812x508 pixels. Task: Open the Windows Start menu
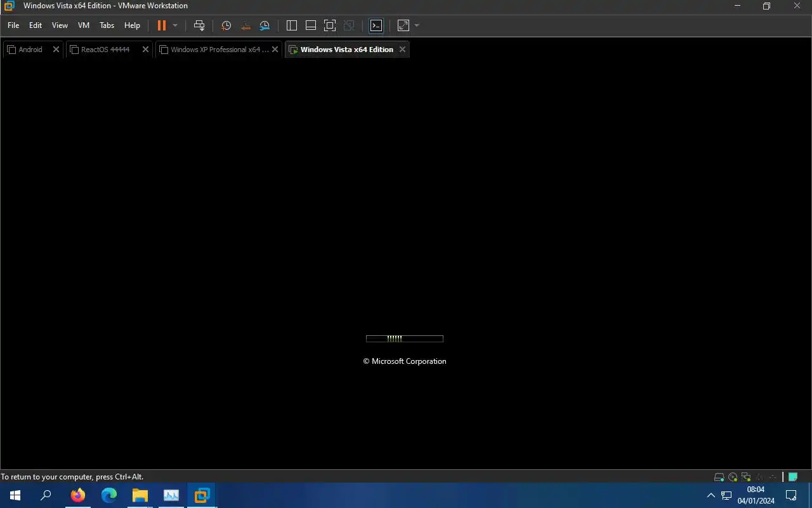pyautogui.click(x=15, y=495)
